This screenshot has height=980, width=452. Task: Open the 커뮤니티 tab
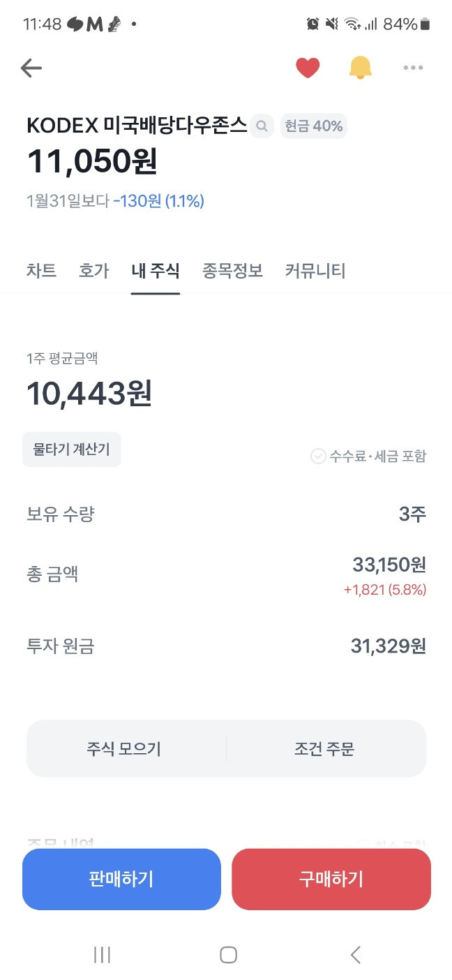pyautogui.click(x=315, y=271)
